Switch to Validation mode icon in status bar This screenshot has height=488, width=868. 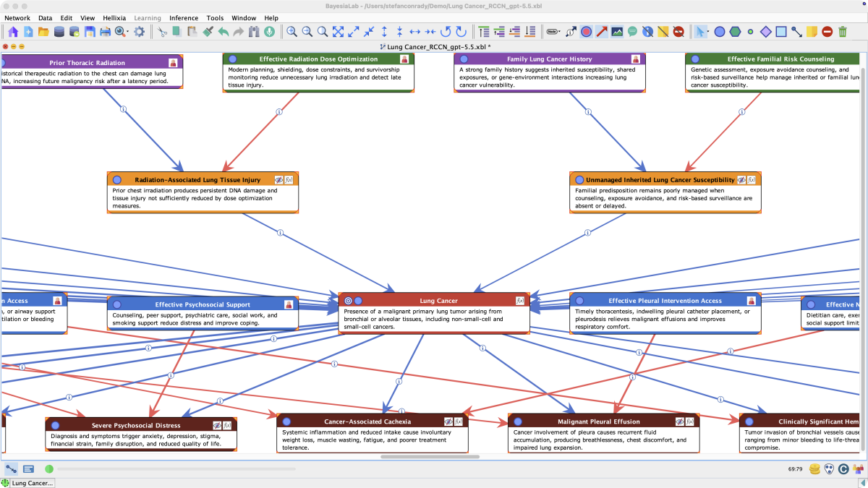tap(28, 469)
